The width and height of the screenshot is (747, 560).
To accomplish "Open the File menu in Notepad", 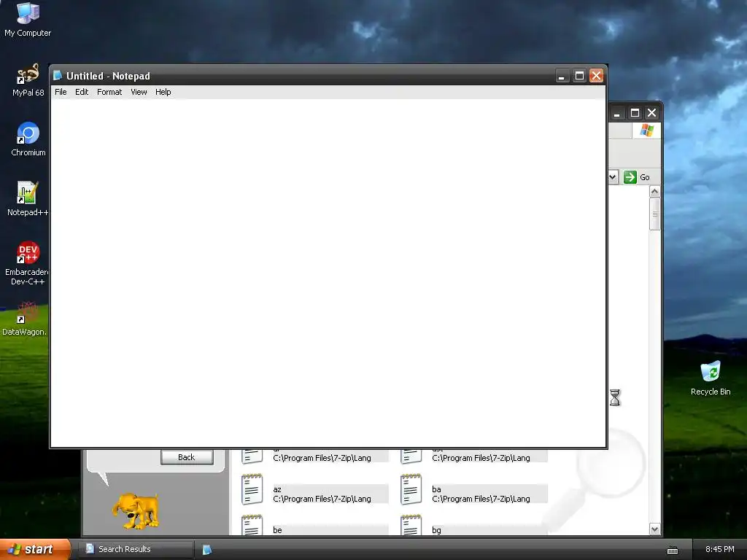I will click(61, 92).
